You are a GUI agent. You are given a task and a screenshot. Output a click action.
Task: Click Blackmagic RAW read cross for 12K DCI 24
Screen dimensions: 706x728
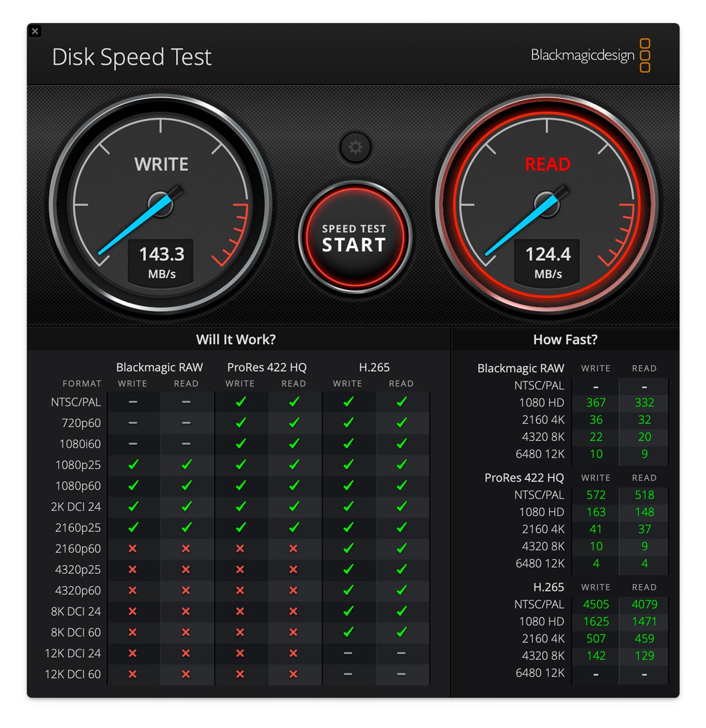coord(186,653)
